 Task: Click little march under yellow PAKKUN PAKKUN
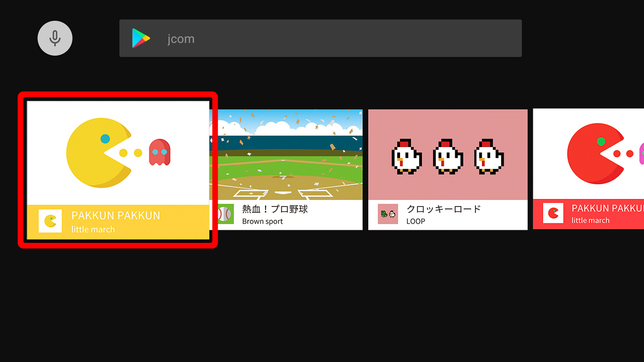(x=93, y=229)
